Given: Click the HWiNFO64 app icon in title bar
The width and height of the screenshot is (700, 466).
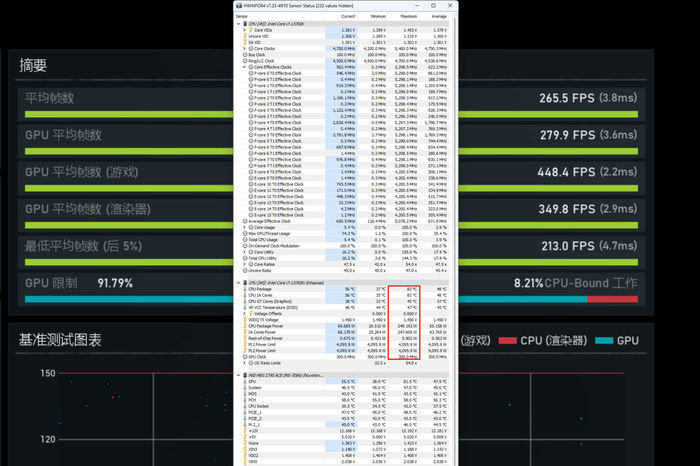Looking at the screenshot, I should coord(239,6).
